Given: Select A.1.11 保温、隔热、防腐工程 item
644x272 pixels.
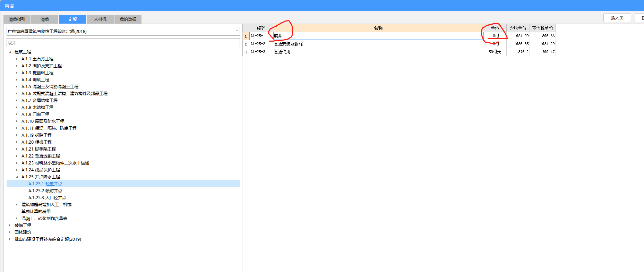Looking at the screenshot, I should coord(49,128).
